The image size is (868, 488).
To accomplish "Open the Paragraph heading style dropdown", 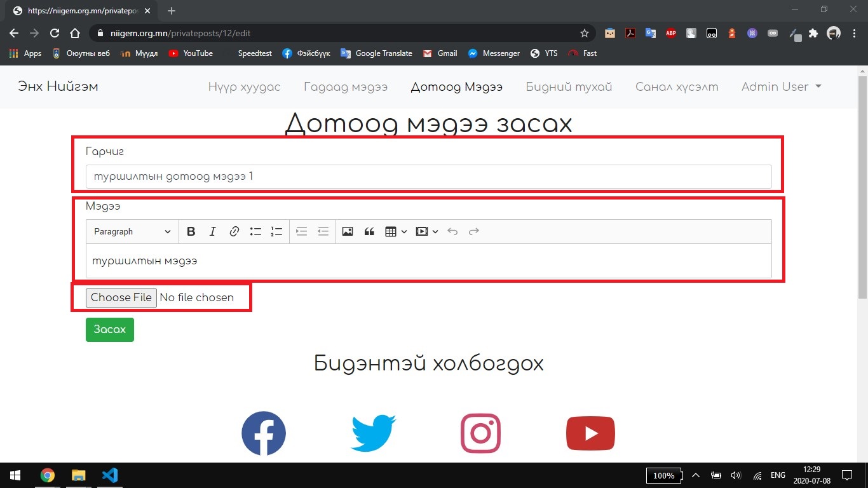I will 132,232.
